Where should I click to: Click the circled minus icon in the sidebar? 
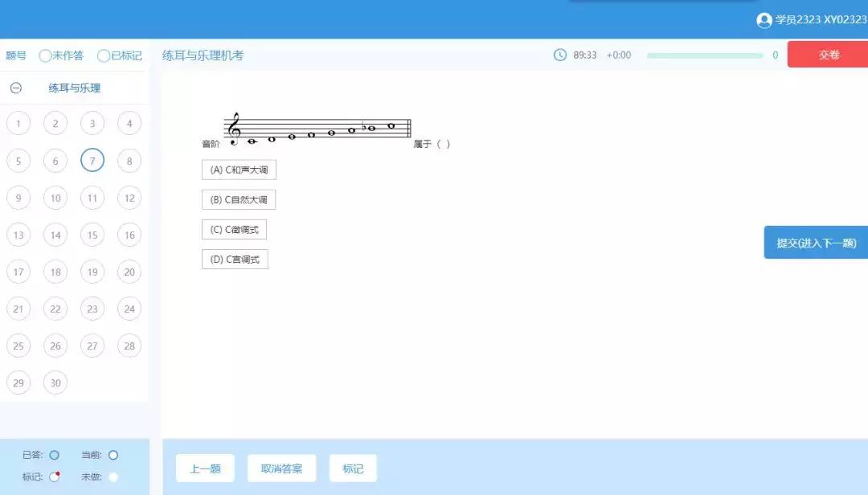coord(17,88)
